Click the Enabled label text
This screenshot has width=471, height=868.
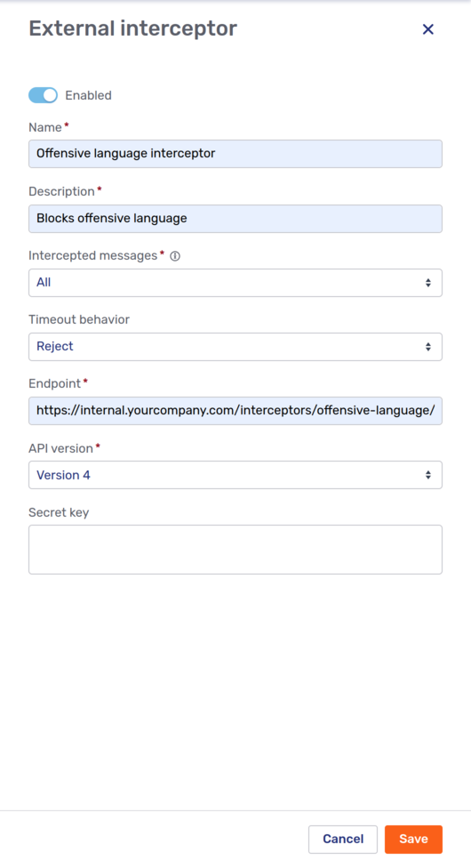pos(89,95)
